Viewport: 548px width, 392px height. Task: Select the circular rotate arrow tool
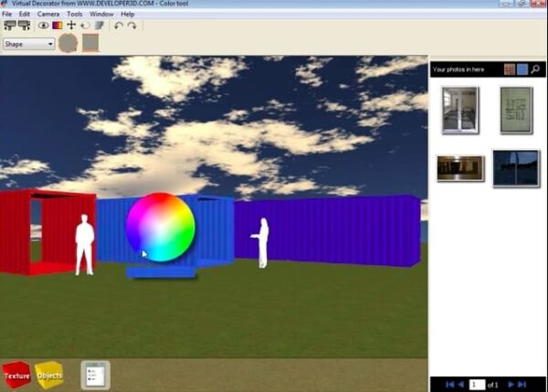point(85,26)
